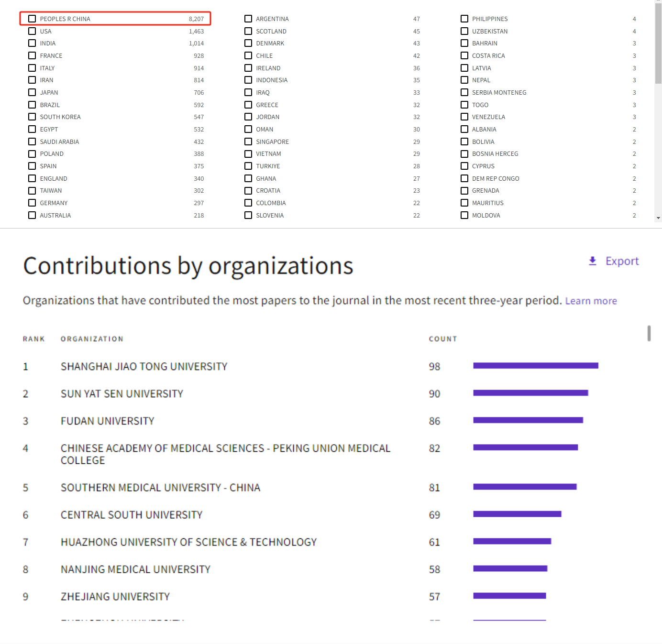Click the Zhejiang University count bar
This screenshot has height=644, width=662.
(509, 596)
